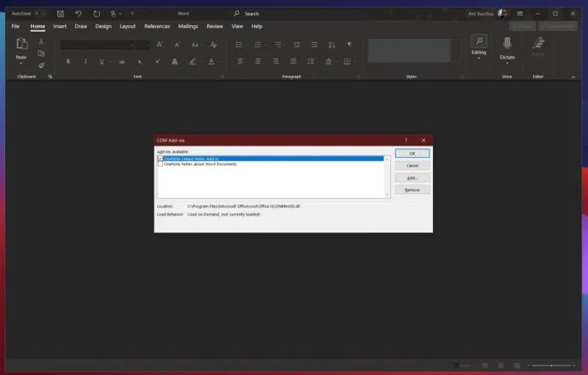
Task: Switch to the Insert tab
Action: click(60, 26)
